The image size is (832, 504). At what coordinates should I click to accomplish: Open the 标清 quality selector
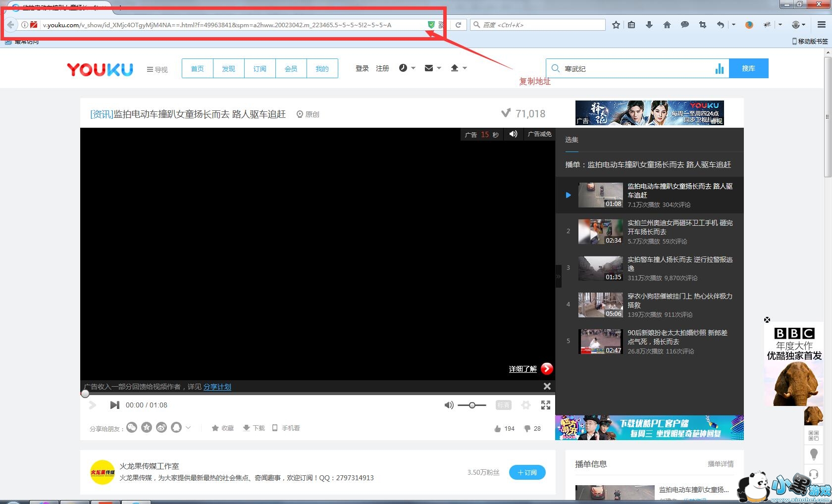tap(504, 405)
